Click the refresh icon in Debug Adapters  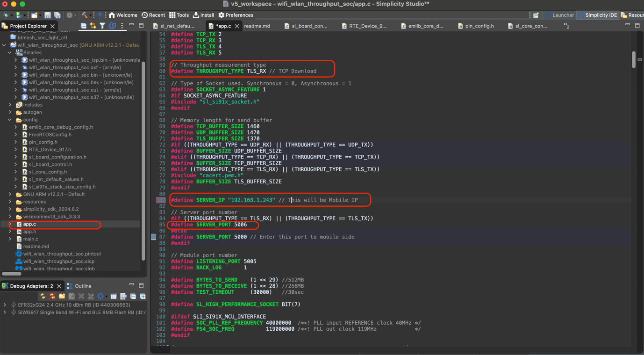[43, 296]
